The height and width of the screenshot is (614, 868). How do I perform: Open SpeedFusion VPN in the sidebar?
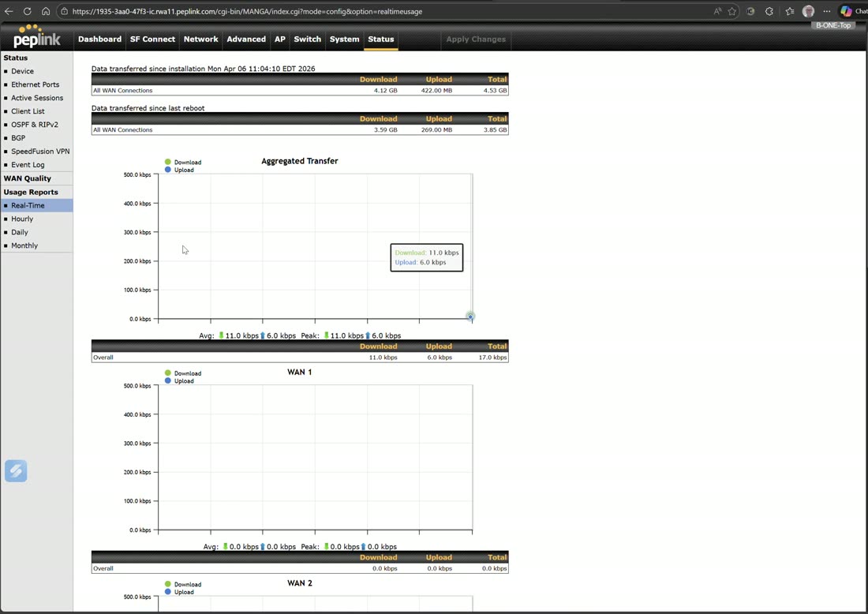coord(40,152)
